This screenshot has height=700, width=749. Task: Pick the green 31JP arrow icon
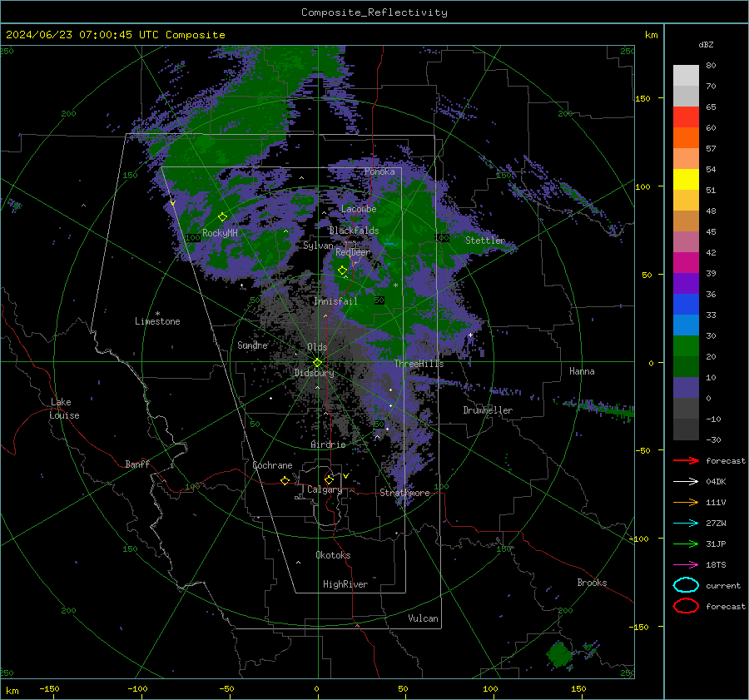tap(686, 544)
